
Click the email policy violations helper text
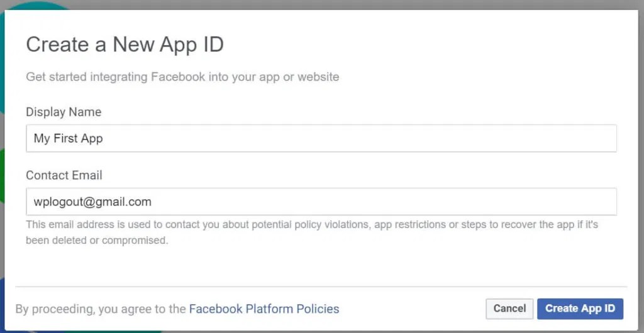pyautogui.click(x=312, y=232)
